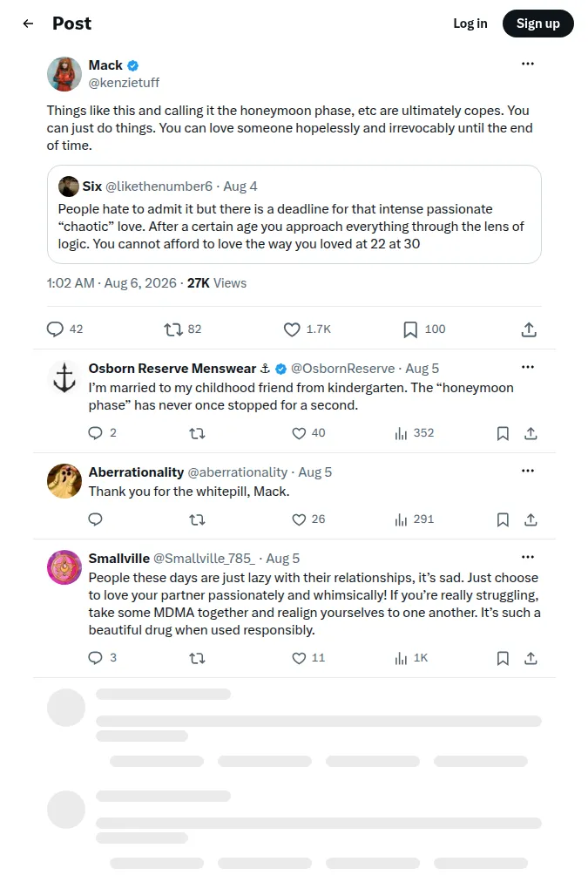Click the Sign up button
Viewport: 588px width, 882px height.
(x=538, y=24)
